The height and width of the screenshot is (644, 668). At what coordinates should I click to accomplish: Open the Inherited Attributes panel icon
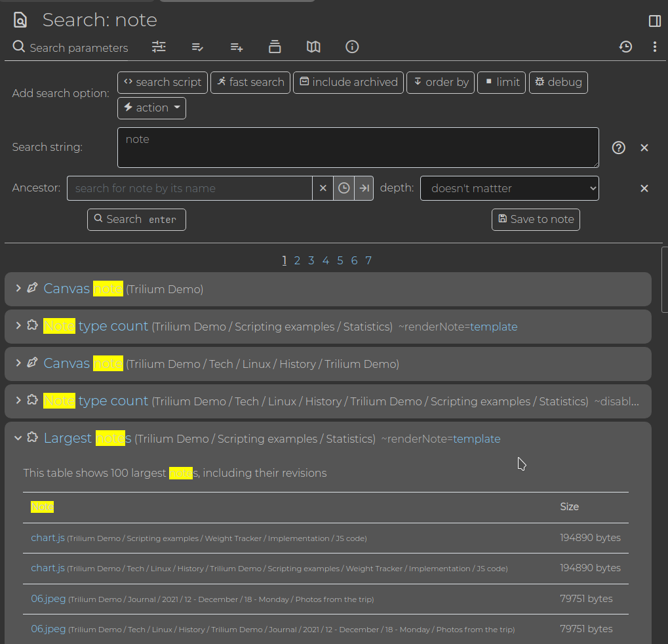click(x=236, y=47)
